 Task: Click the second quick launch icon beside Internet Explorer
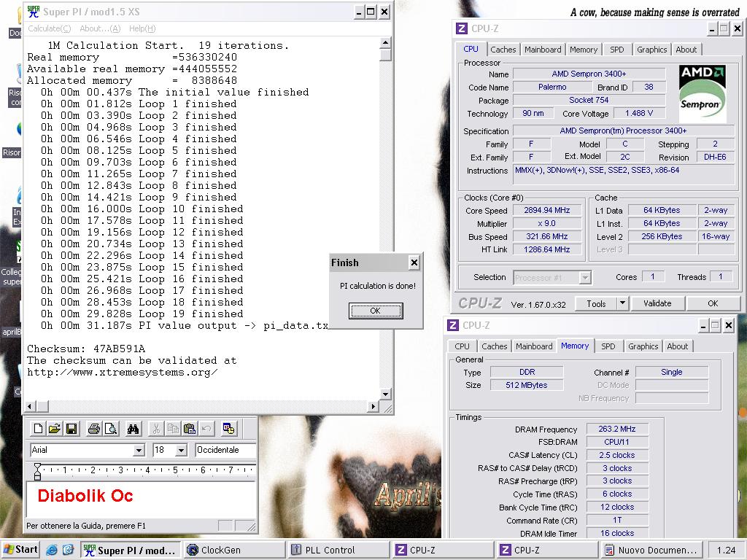(x=68, y=550)
